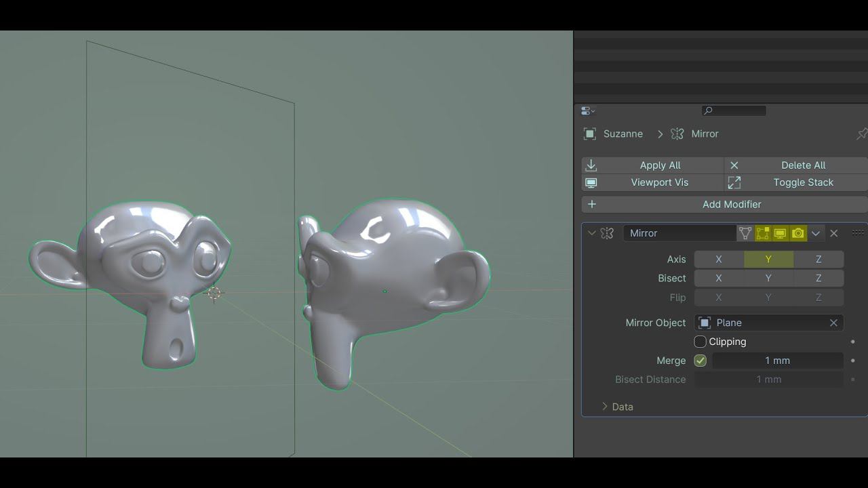Click the Plane object icon in Mirror Object
This screenshot has height=488, width=868.
click(x=705, y=323)
